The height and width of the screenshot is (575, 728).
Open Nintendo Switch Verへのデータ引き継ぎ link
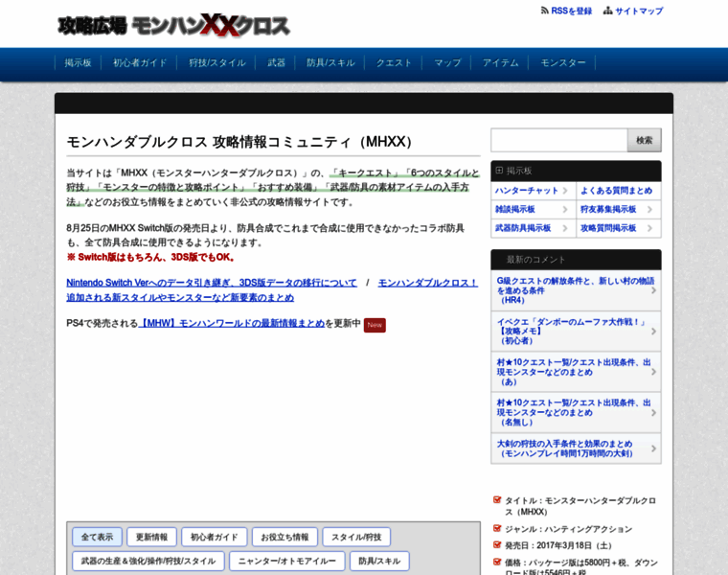[x=212, y=283]
